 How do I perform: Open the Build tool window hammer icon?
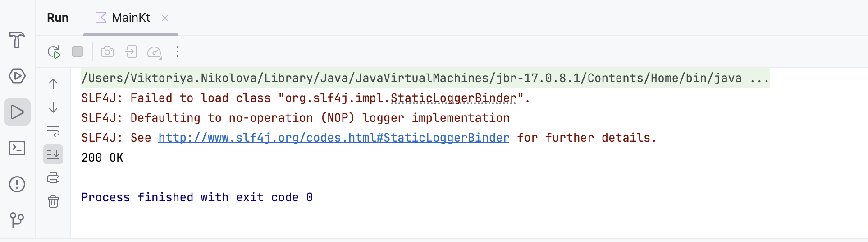17,40
